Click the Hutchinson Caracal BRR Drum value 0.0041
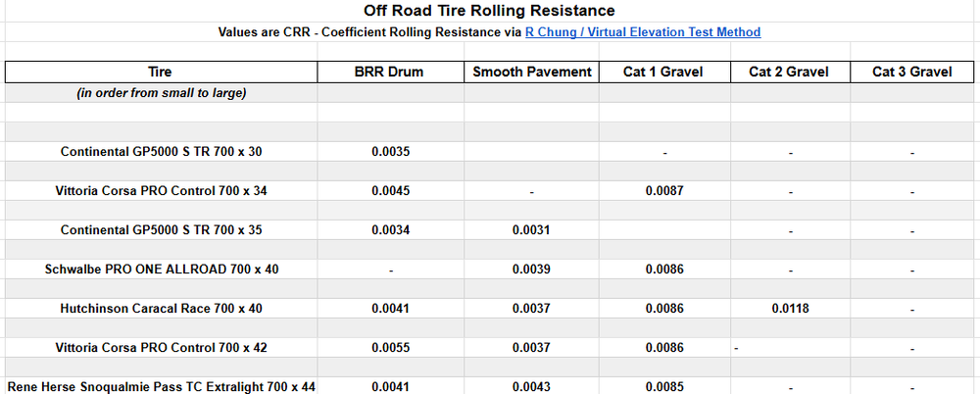The image size is (980, 394). pos(391,309)
